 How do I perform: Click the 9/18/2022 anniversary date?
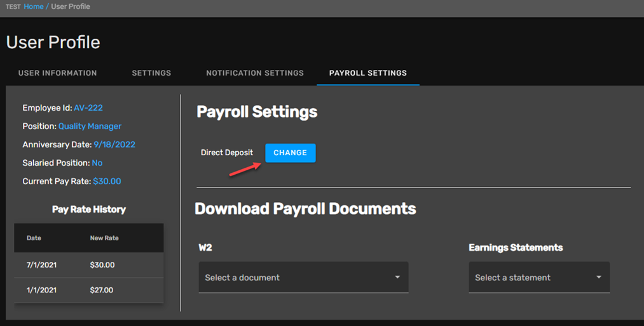(x=114, y=144)
